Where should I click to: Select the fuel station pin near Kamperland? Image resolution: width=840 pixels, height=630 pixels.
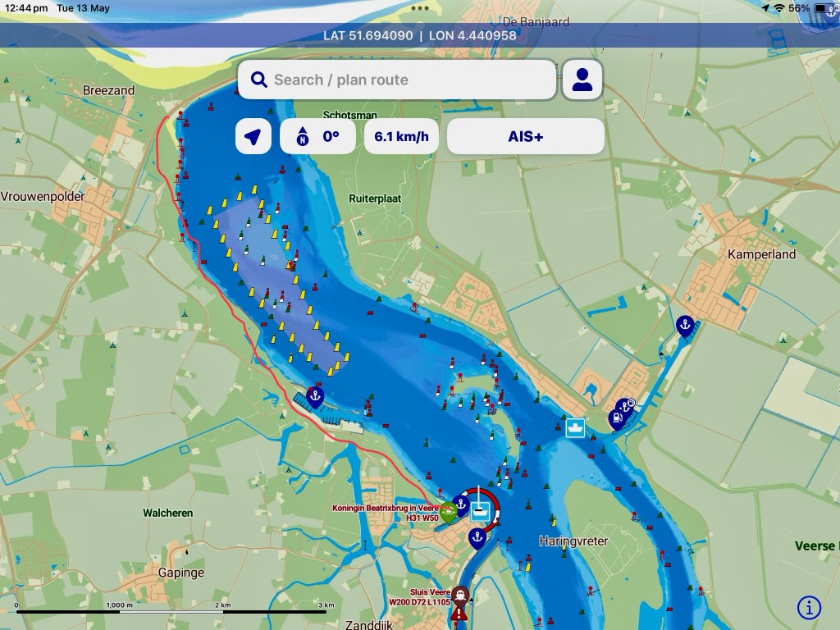click(x=615, y=418)
